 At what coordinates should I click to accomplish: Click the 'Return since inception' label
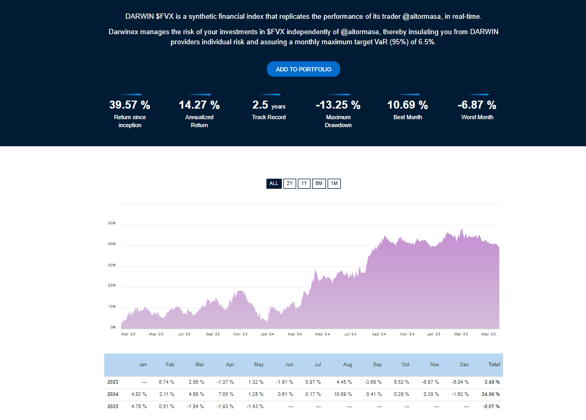pos(130,121)
